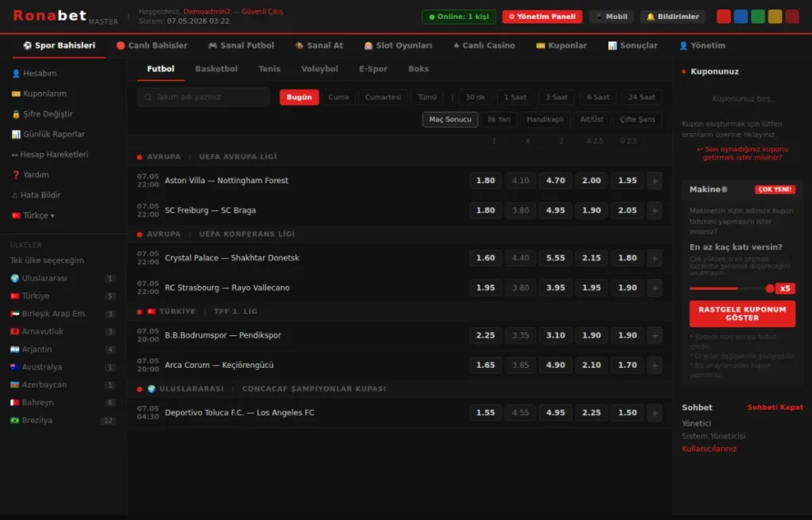812x520 pixels.
Task: Select the Cumartesi day filter
Action: pyautogui.click(x=383, y=97)
